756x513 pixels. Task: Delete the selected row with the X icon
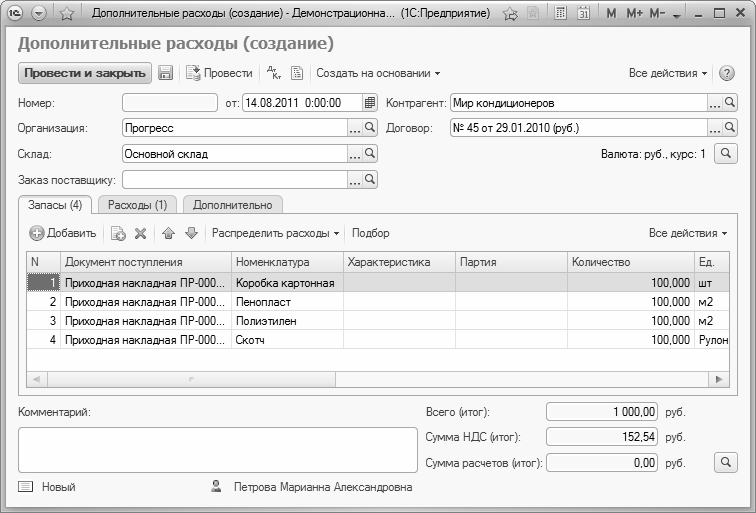140,233
